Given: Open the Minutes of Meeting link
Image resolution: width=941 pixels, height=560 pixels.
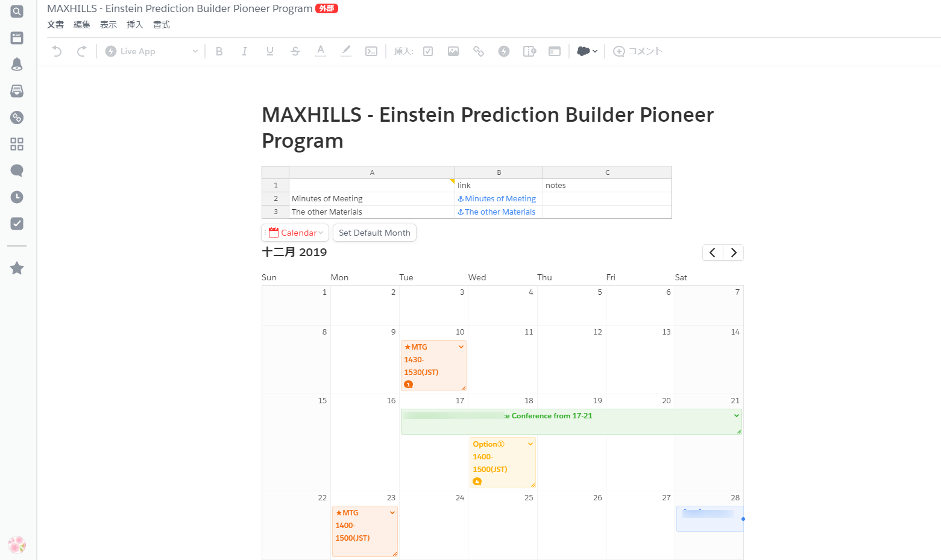Looking at the screenshot, I should point(500,199).
